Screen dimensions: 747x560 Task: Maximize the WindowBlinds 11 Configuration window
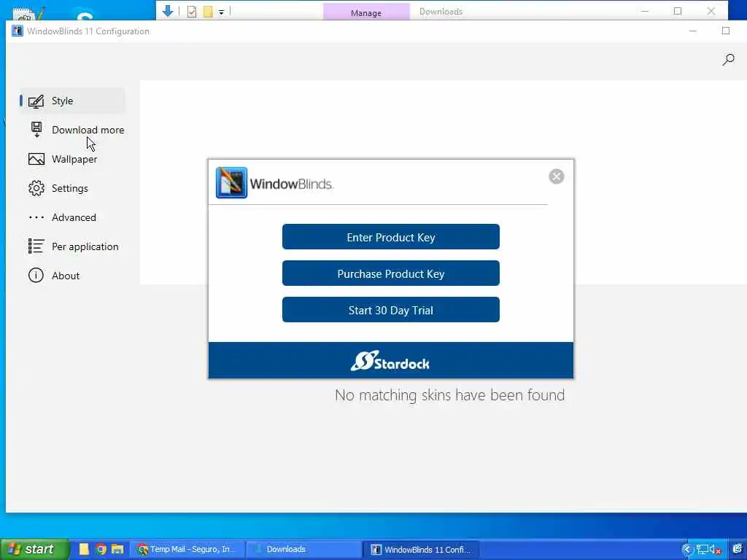[726, 31]
